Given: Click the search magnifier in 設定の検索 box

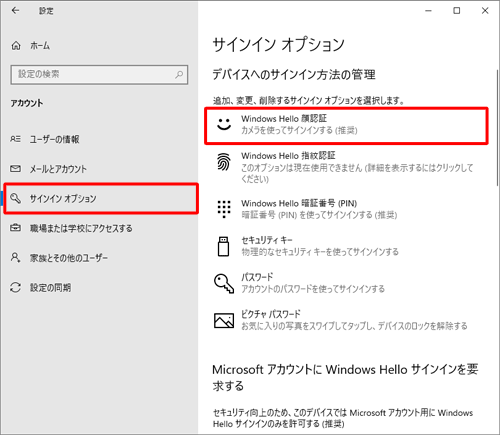Looking at the screenshot, I should [x=179, y=74].
